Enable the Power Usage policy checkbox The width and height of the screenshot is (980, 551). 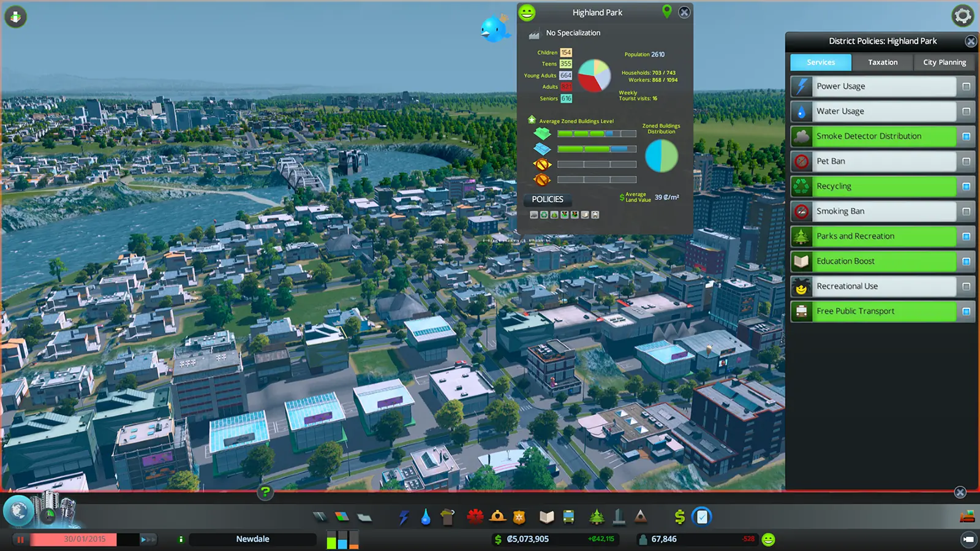point(966,86)
